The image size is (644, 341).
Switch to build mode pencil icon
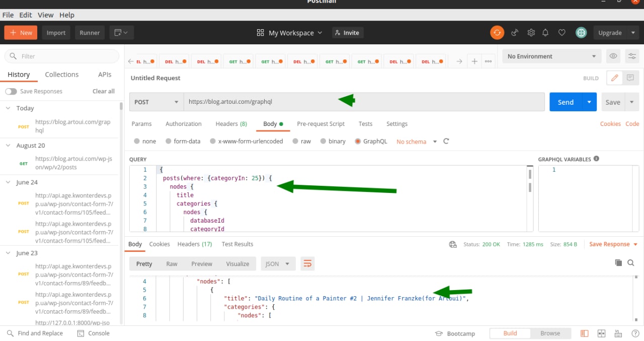(614, 78)
